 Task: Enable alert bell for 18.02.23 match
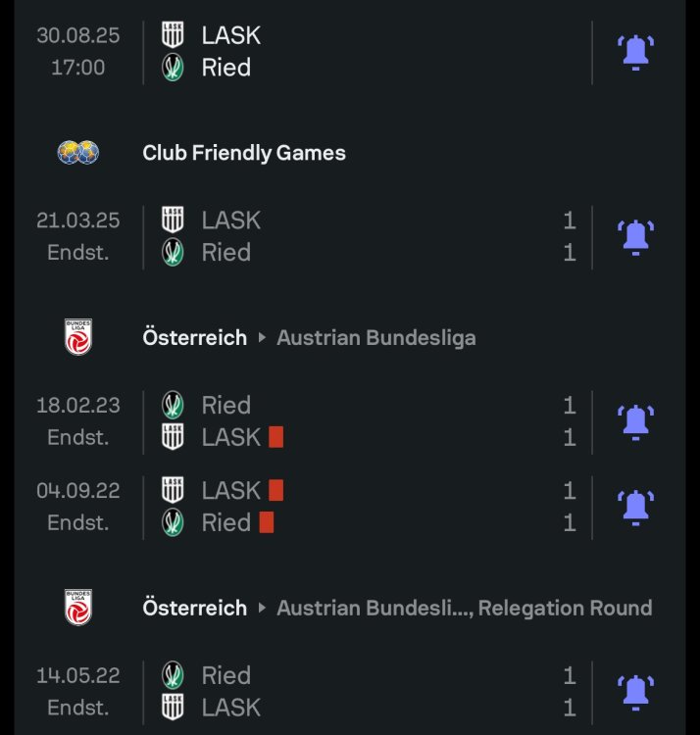tap(635, 421)
